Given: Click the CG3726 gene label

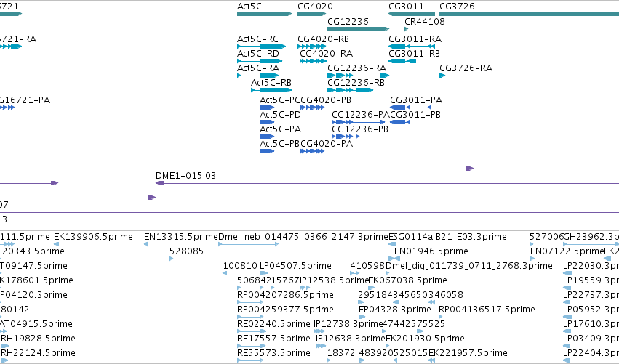Looking at the screenshot, I should pos(457,7).
